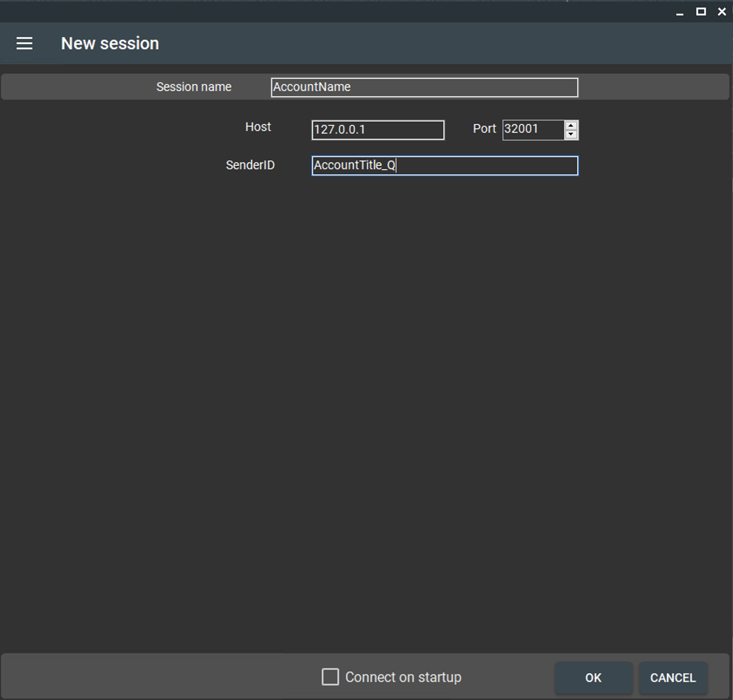Click the SenderID text field

[x=444, y=166]
